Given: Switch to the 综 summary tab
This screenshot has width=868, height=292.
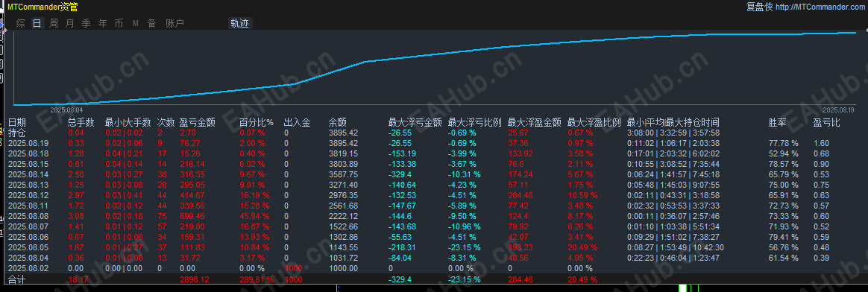Looking at the screenshot, I should pyautogui.click(x=20, y=23).
